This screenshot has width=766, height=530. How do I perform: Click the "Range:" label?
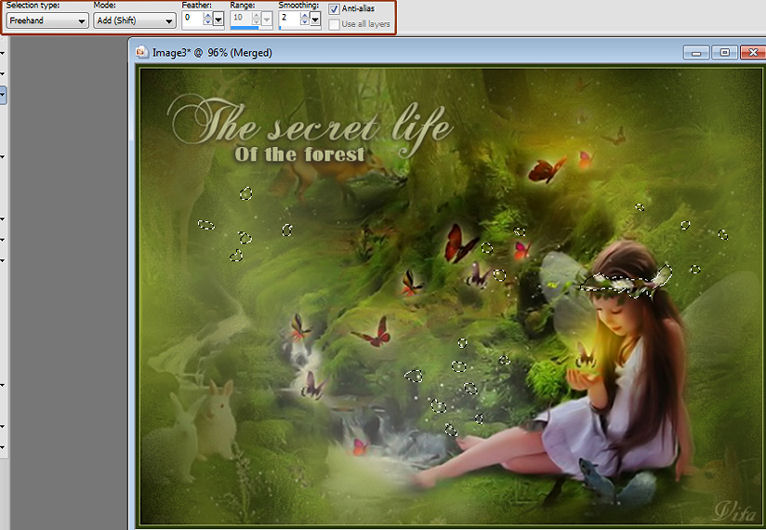[243, 5]
